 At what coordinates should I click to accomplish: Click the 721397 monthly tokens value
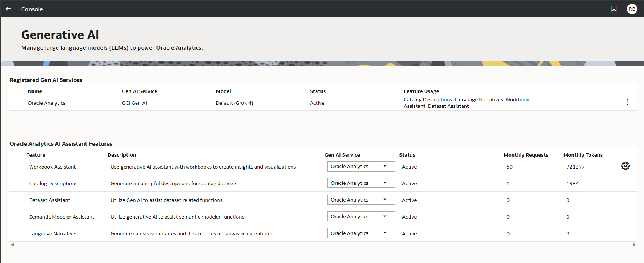[x=575, y=167]
